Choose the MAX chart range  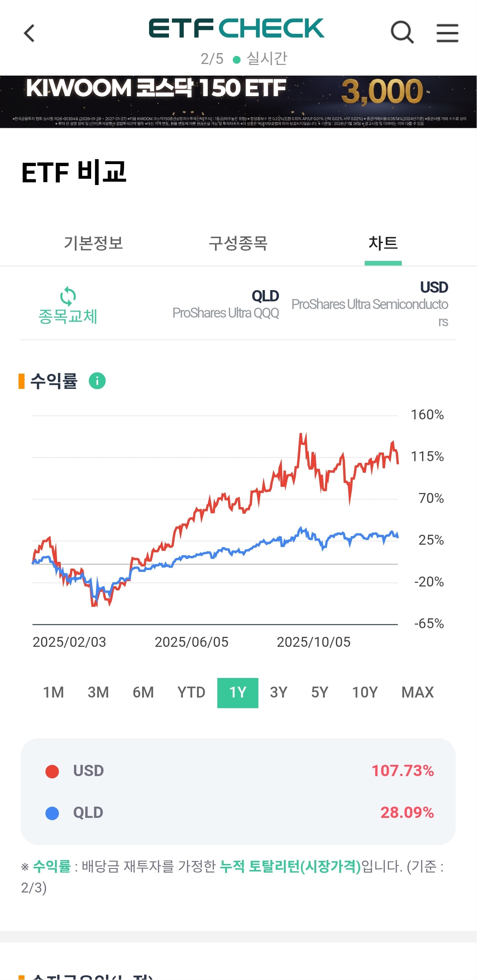[x=417, y=692]
